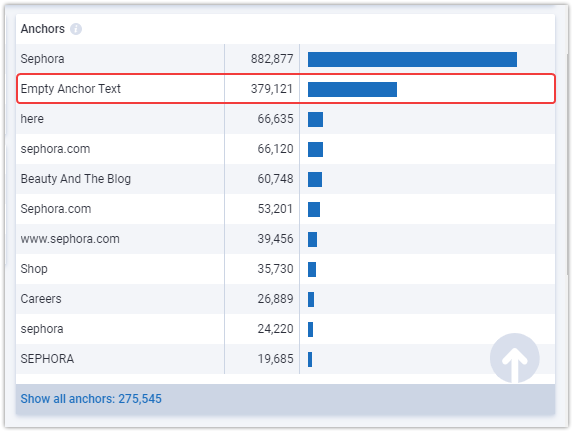Select the Careers anchor label
Image resolution: width=573 pixels, height=432 pixels.
click(41, 299)
